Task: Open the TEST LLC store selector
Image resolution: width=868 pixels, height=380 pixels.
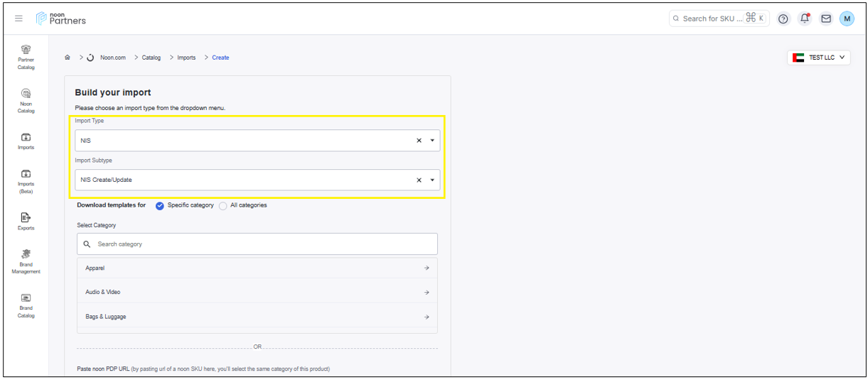Action: click(x=818, y=58)
